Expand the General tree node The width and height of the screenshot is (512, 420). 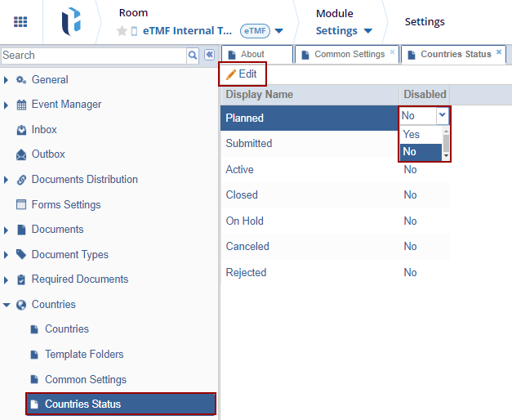tap(7, 80)
